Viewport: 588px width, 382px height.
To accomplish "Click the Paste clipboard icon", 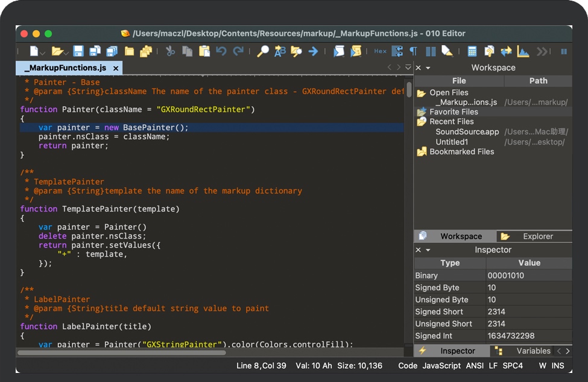I will click(x=204, y=51).
